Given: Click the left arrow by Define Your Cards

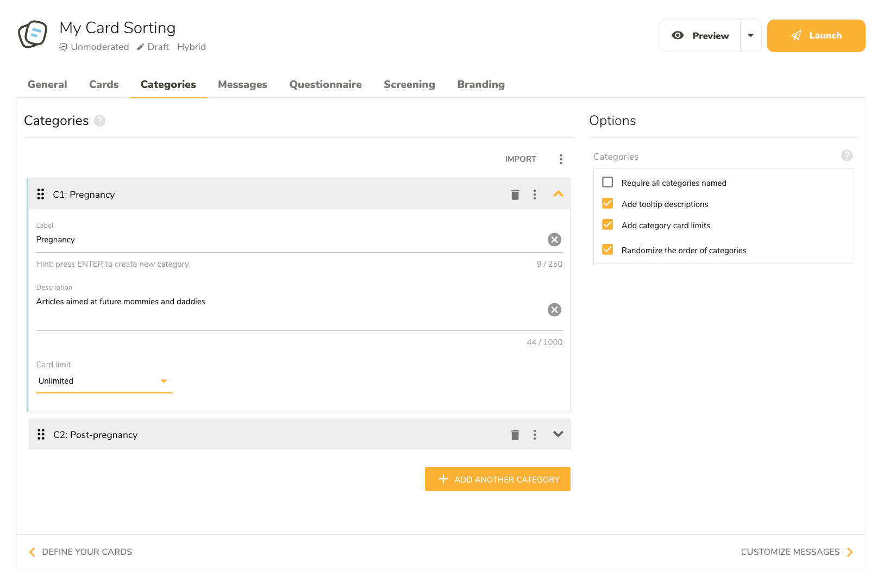Looking at the screenshot, I should point(32,552).
